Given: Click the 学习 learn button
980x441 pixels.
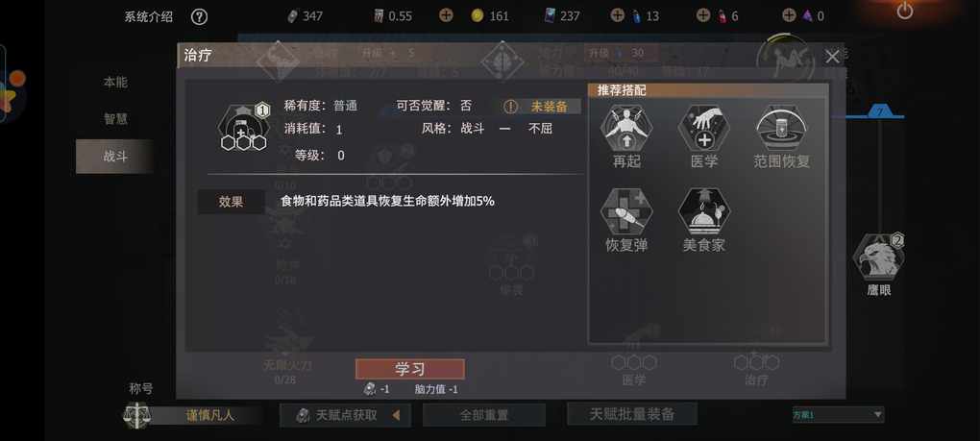Looking at the screenshot, I should click(x=410, y=369).
